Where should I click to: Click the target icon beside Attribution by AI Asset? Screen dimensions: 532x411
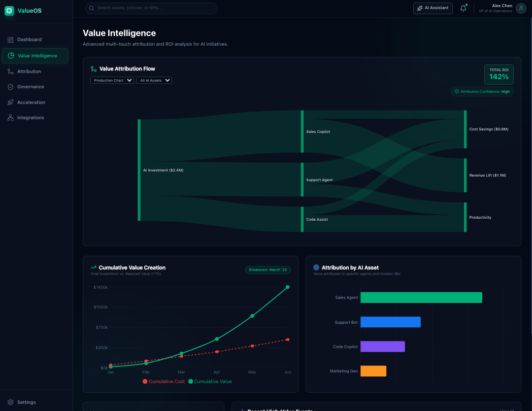click(316, 267)
